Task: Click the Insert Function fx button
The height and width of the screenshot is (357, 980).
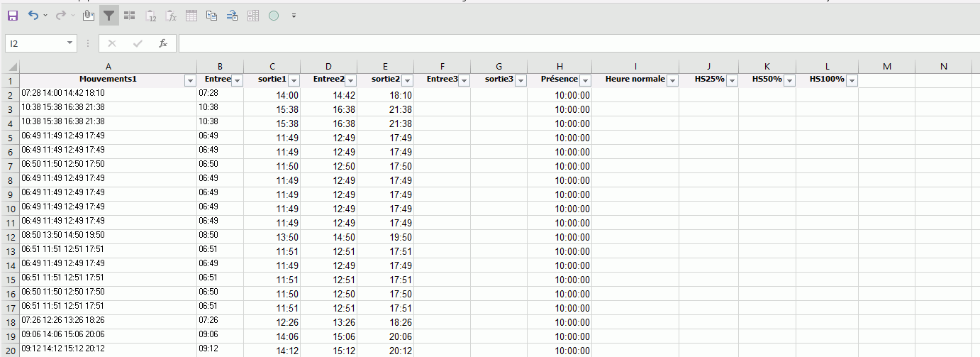Action: 162,43
